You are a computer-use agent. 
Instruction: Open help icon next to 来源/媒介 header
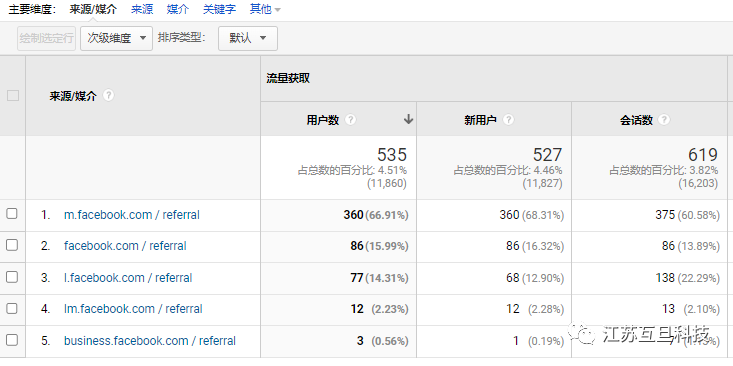[108, 95]
